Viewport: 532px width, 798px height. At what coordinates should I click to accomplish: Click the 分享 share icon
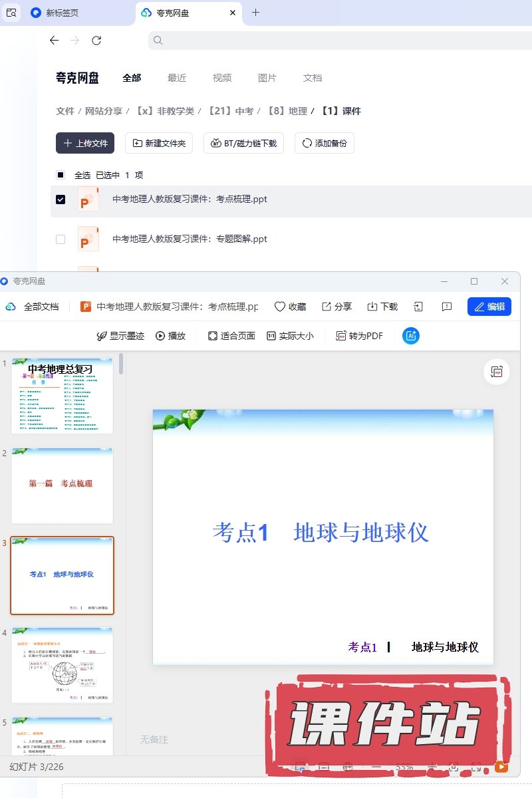[327, 307]
